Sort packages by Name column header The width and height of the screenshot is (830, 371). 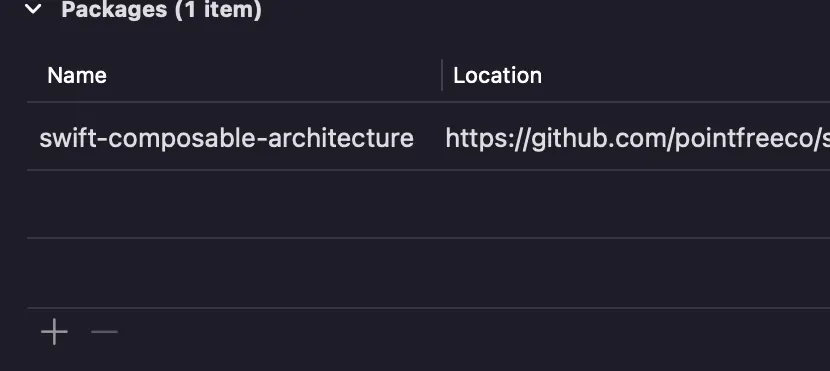point(77,76)
